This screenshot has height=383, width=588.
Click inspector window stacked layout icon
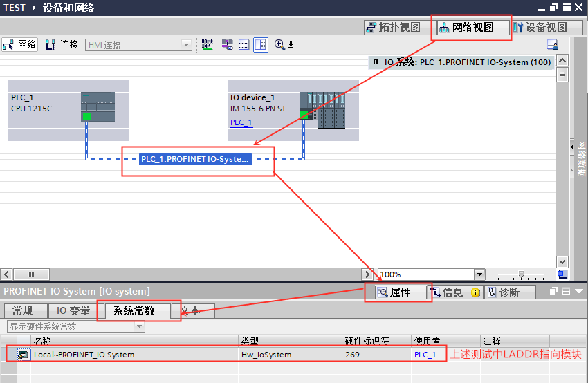[x=567, y=291]
